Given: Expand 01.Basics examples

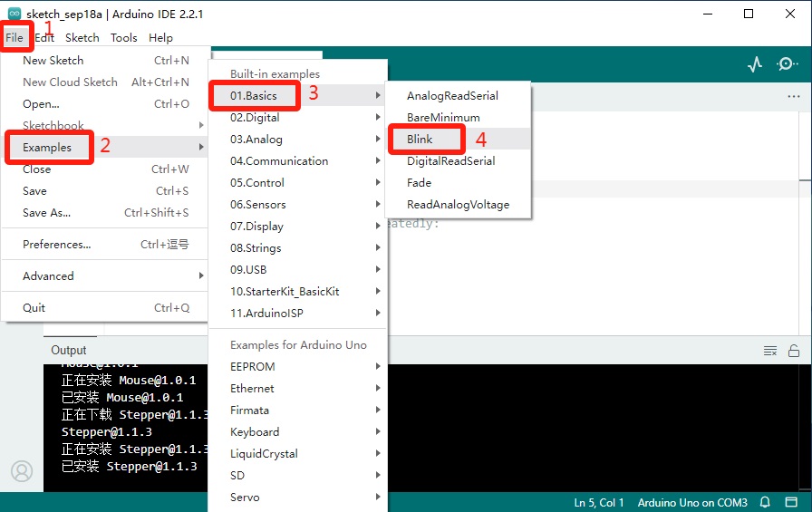Looking at the screenshot, I should (x=298, y=96).
